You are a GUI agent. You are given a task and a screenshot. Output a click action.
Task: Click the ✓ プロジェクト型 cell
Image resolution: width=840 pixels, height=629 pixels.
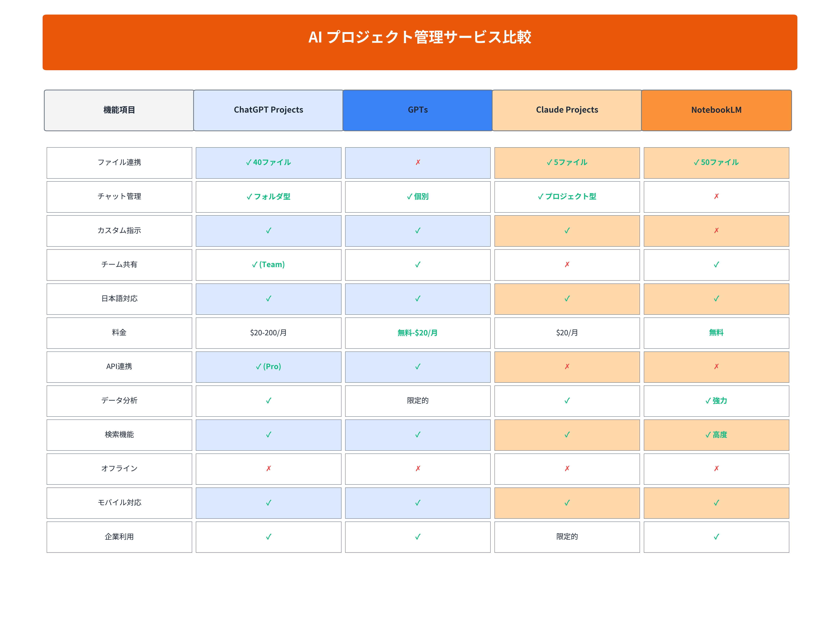coord(567,197)
